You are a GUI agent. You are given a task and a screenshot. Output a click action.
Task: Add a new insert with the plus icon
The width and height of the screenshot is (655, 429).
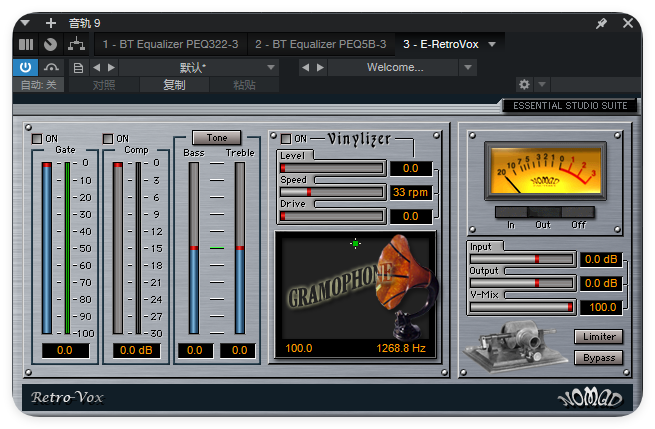51,23
